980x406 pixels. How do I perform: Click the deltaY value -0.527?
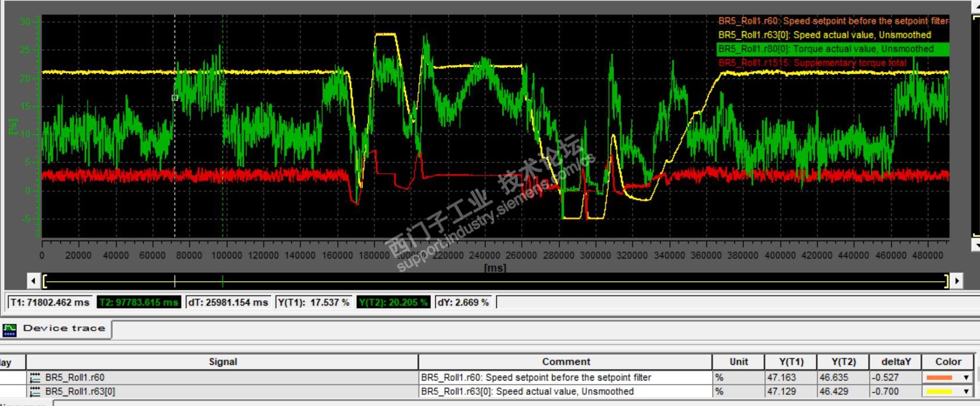(x=895, y=378)
